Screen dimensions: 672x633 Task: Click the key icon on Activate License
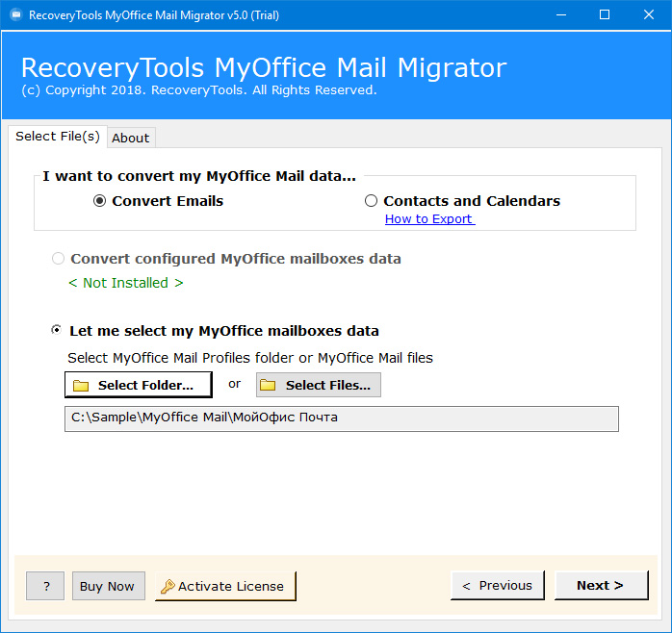click(168, 586)
